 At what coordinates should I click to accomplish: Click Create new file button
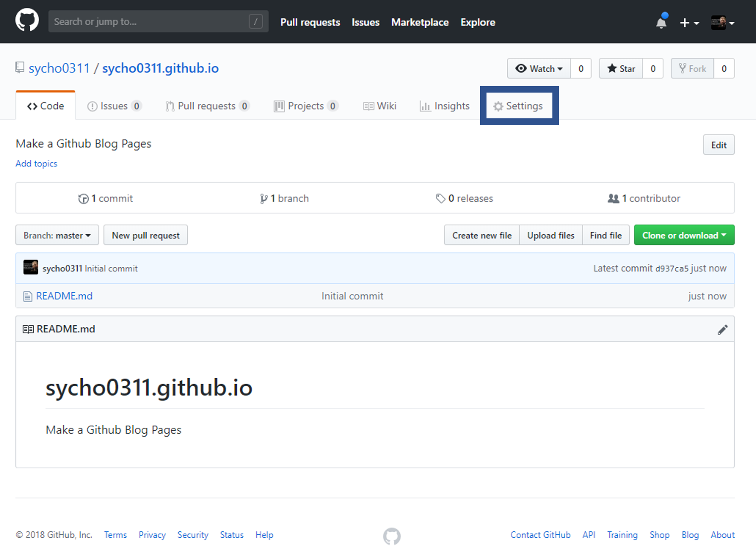point(482,235)
